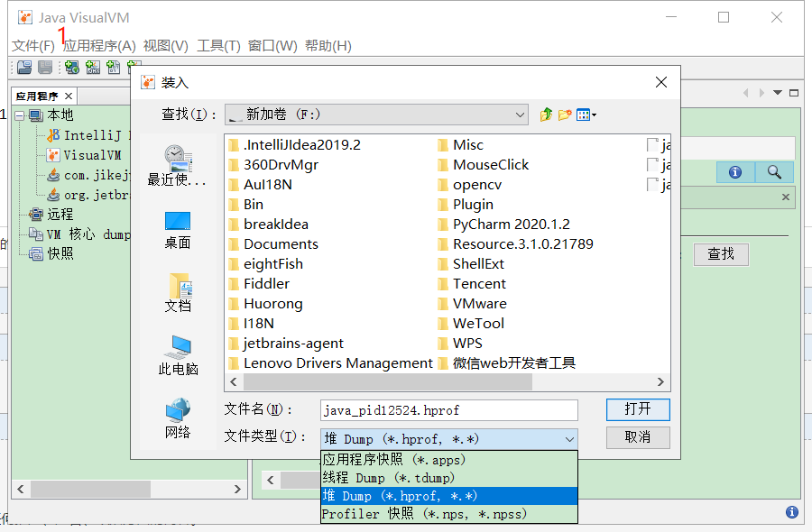Select VM 核心 dump node
The width and height of the screenshot is (812, 532).
(79, 234)
